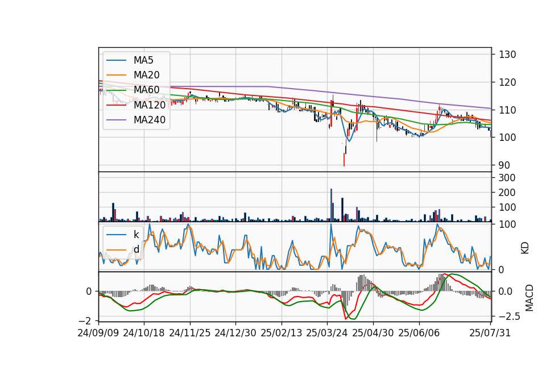Click the 'd' legend entry in KD panel
Screen dimensions: 546x392
point(136,249)
